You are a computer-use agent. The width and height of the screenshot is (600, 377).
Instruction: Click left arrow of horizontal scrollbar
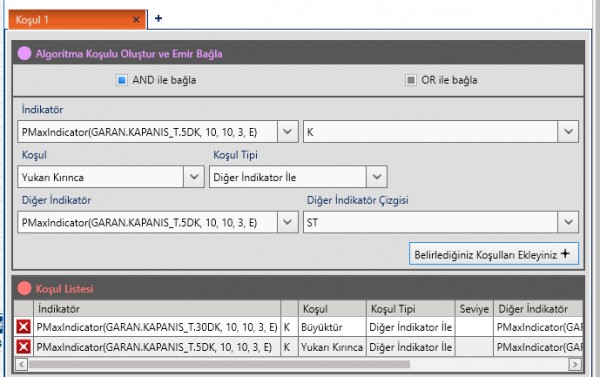(21, 364)
